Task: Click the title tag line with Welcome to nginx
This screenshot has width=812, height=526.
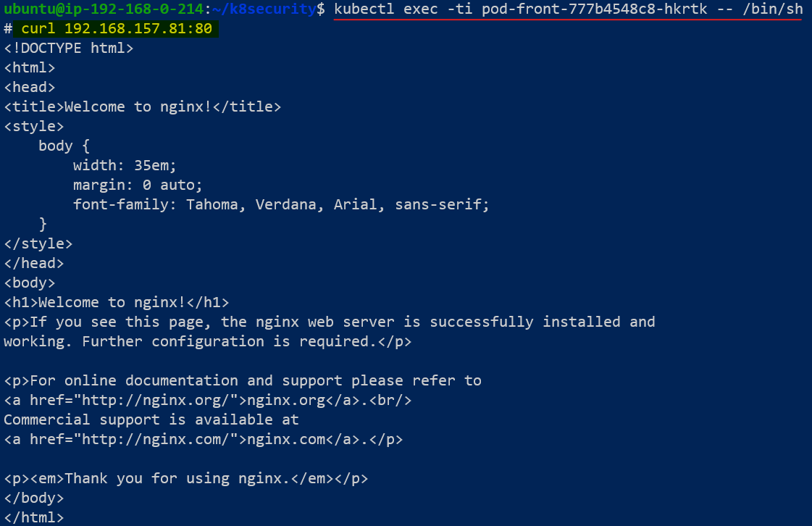Action: 143,107
